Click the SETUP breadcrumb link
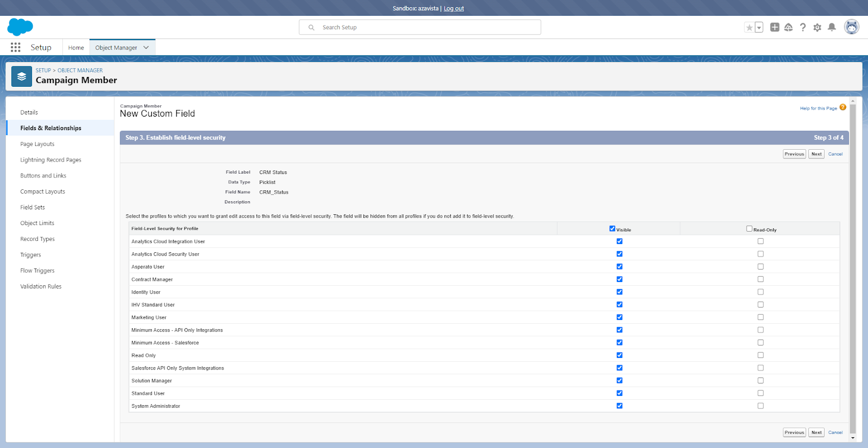The image size is (868, 448). click(x=43, y=71)
